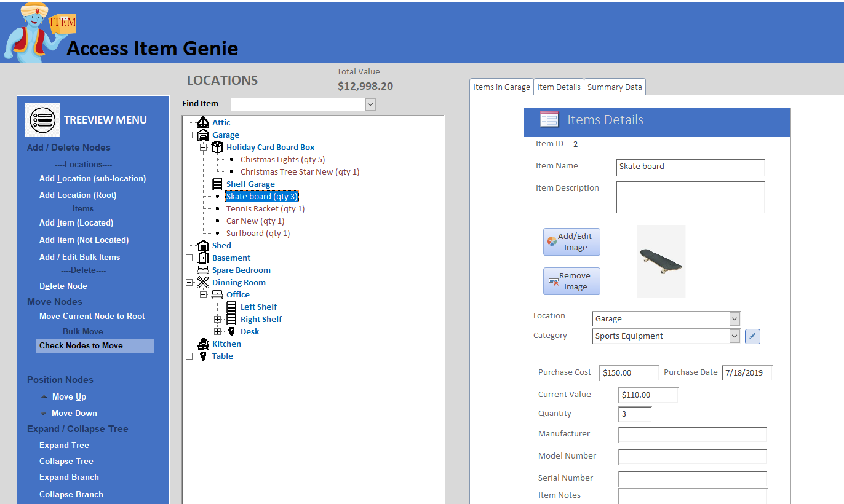Screen dimensions: 844x504
Task: Click the Treeview Menu list icon
Action: 42,120
